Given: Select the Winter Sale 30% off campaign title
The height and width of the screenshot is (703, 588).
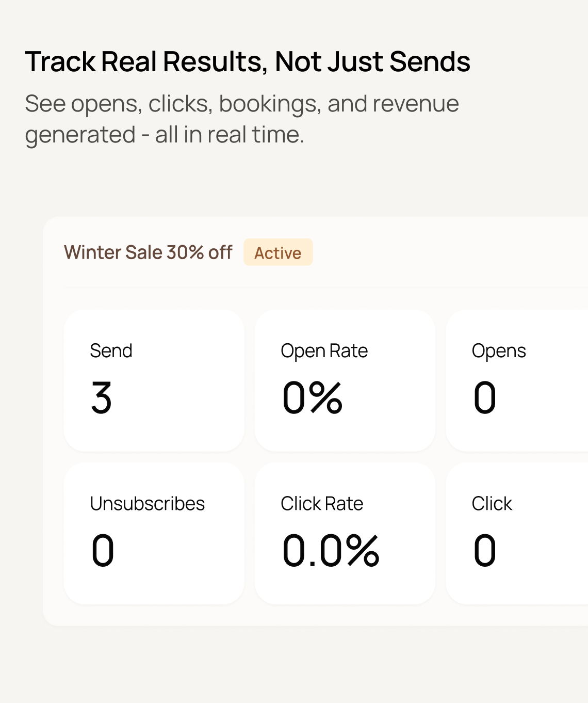Looking at the screenshot, I should coord(148,252).
